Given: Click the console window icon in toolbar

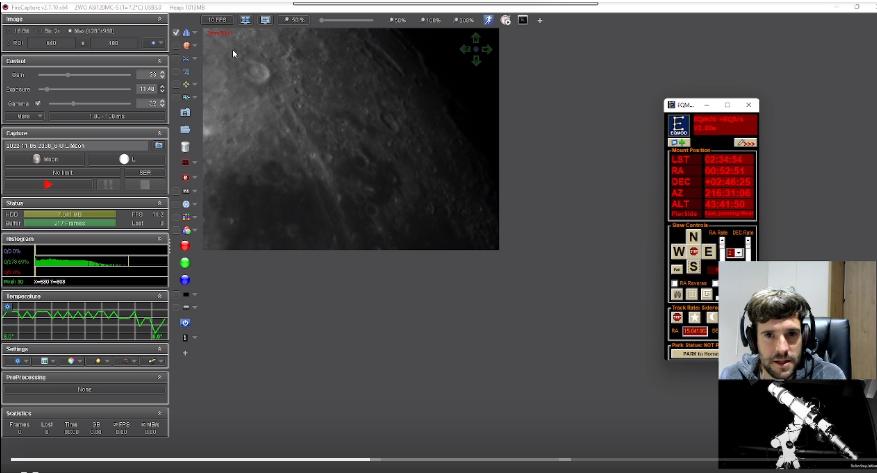Looking at the screenshot, I should pos(523,20).
